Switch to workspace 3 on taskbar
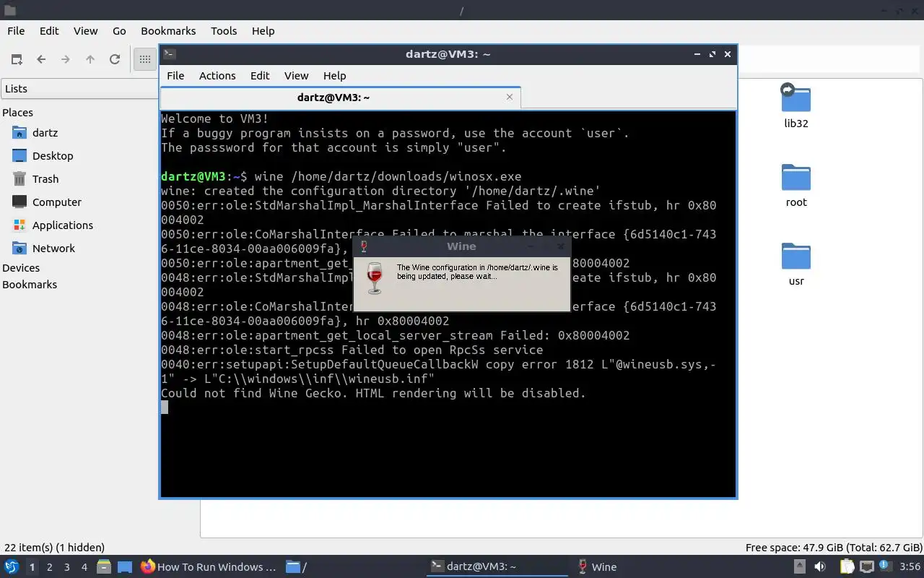The height and width of the screenshot is (578, 924). coord(66,567)
